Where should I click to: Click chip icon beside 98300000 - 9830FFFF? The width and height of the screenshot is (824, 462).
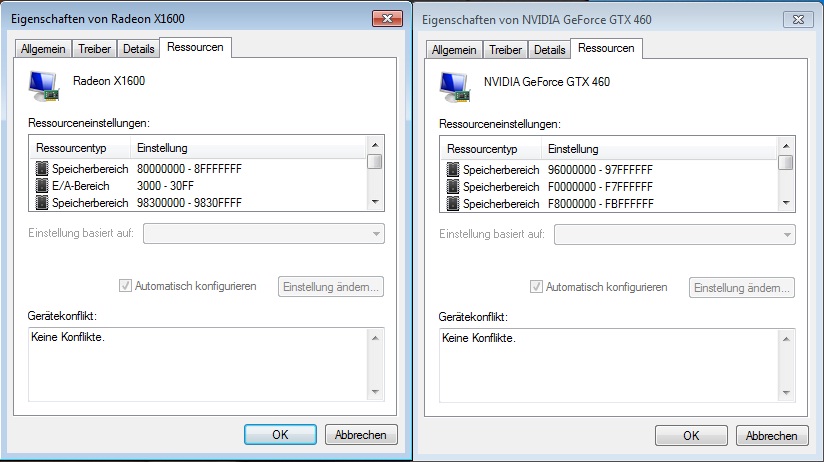click(x=42, y=202)
